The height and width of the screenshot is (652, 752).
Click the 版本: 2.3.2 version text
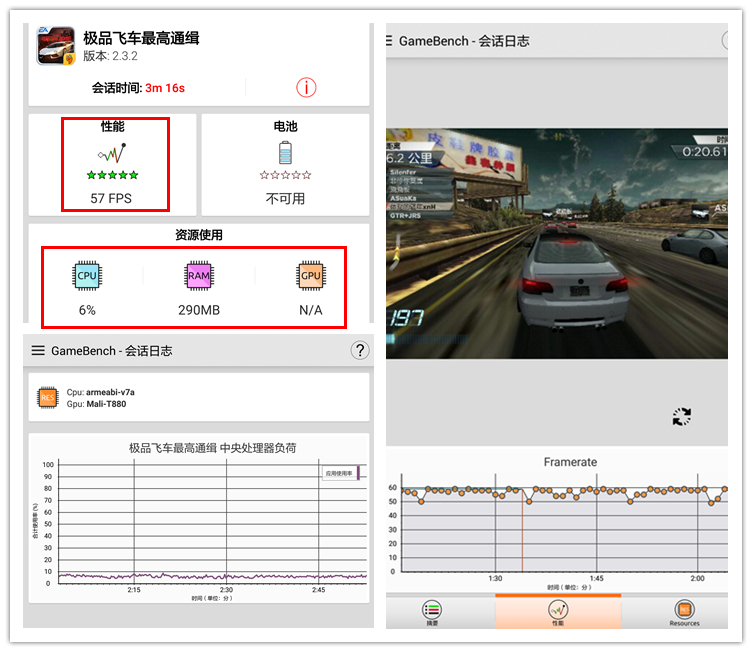pos(110,56)
